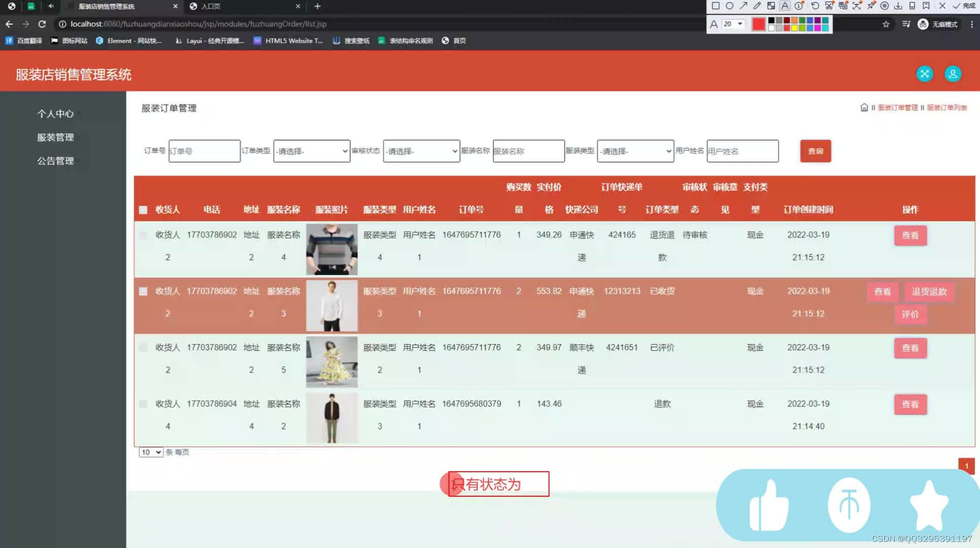The height and width of the screenshot is (548, 980).
Task: Open the user profile icon in header
Action: tap(953, 74)
